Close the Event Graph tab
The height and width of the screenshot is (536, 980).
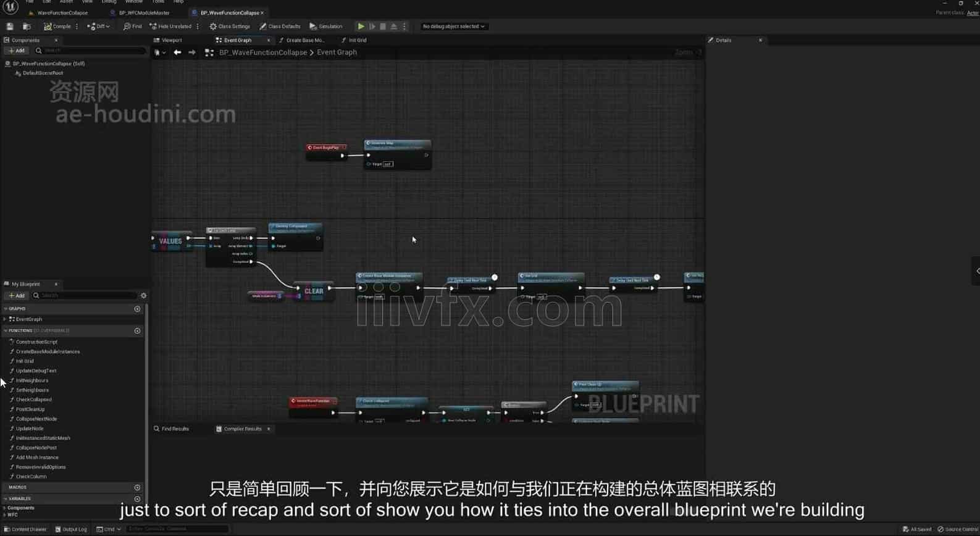click(268, 40)
